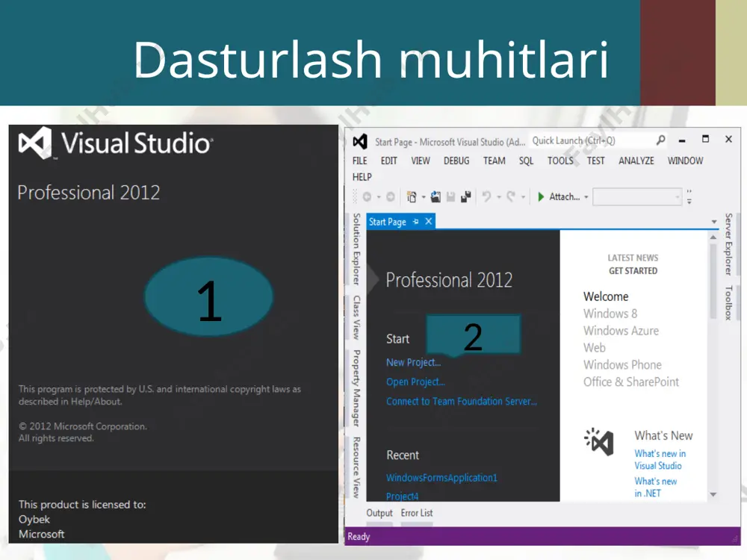Image resolution: width=747 pixels, height=560 pixels.
Task: Select the Windows 8 get started topic
Action: pyautogui.click(x=610, y=314)
